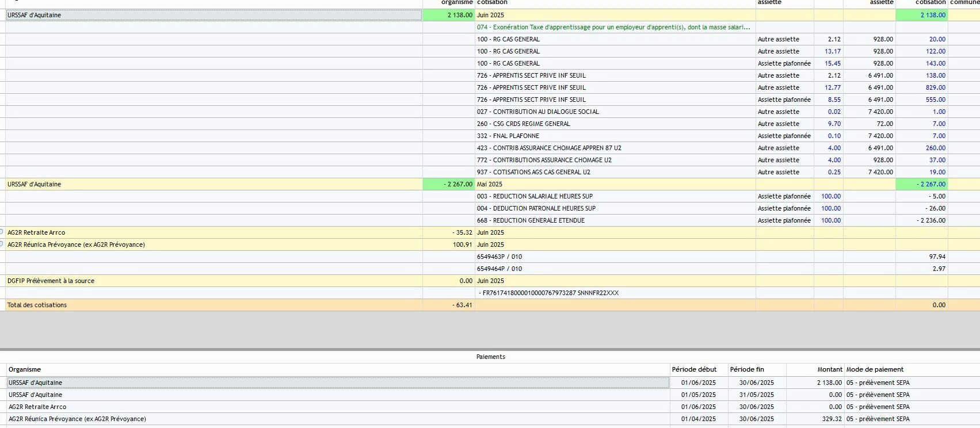Screen dimensions: 980x428
Task: Click assiette 7 420.00 on Dialogue Social row
Action: pyautogui.click(x=880, y=112)
